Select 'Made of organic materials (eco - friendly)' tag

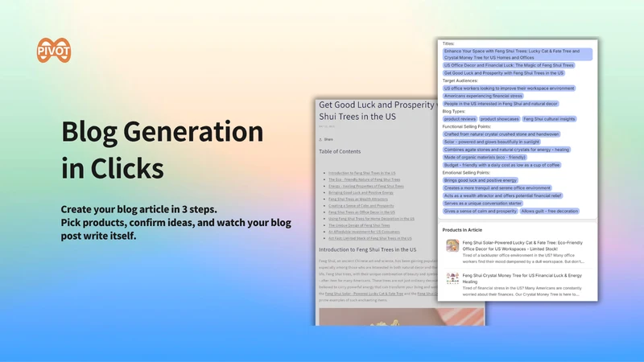[485, 157]
